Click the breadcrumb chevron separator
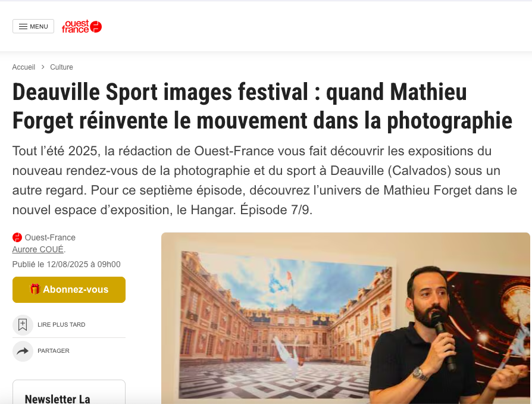 [x=43, y=67]
